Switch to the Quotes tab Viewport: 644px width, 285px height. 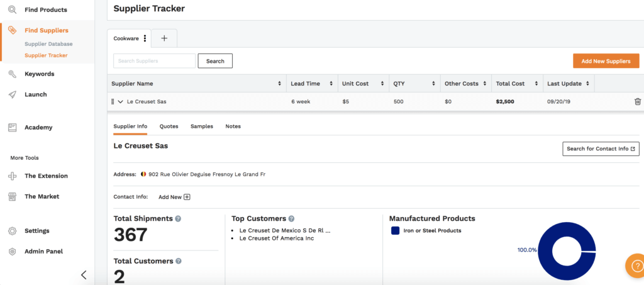click(169, 126)
